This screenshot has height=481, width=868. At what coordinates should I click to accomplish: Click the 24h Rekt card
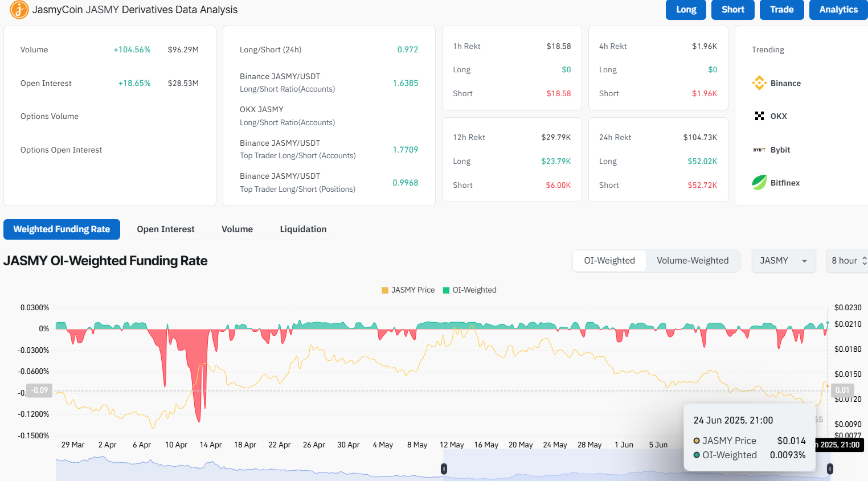point(658,159)
